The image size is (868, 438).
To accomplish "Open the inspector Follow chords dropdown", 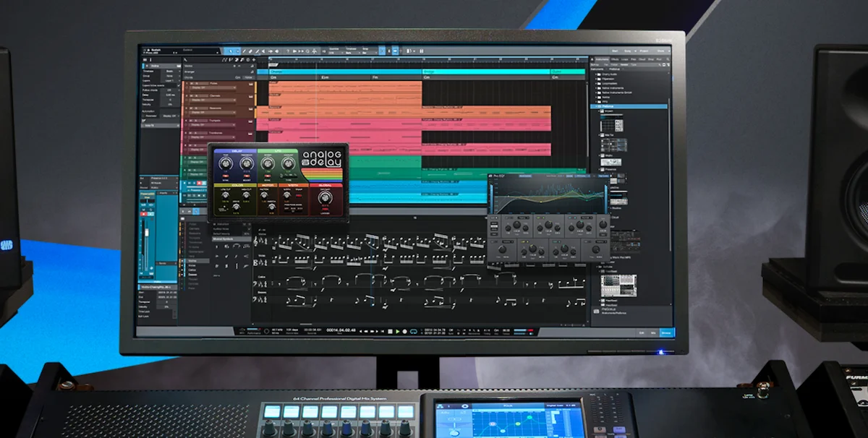I will (x=171, y=90).
